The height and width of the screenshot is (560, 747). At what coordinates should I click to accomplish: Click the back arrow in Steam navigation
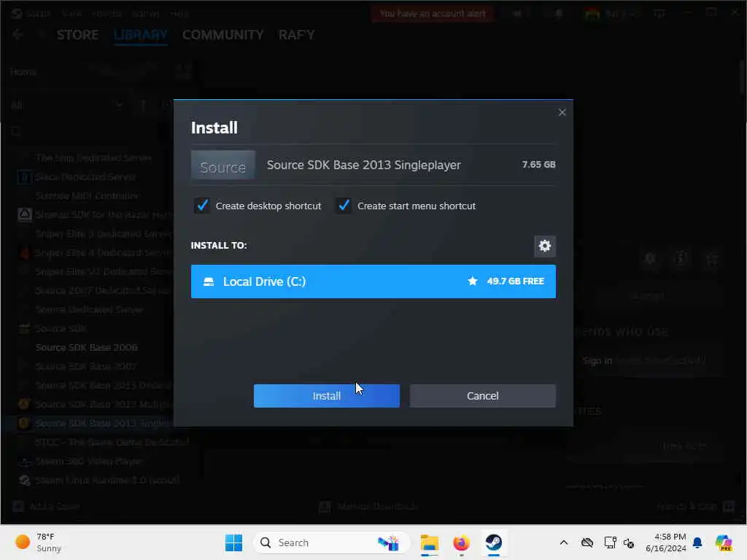click(18, 34)
